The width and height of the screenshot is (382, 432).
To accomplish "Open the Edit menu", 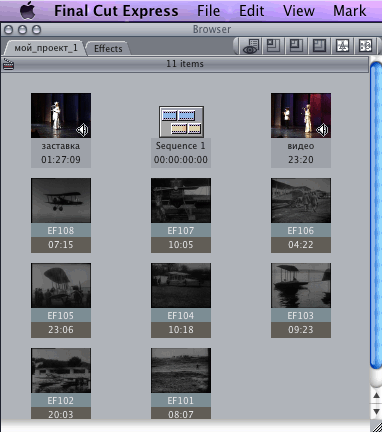I will (252, 11).
